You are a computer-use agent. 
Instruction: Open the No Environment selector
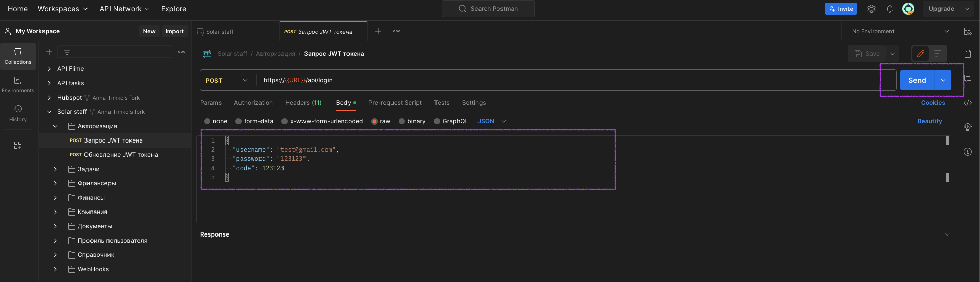(900, 31)
